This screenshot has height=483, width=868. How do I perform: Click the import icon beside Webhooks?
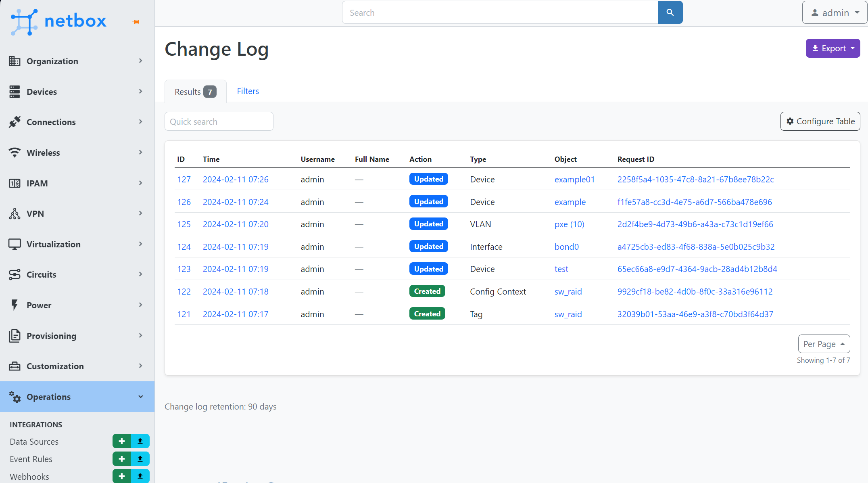tap(140, 476)
